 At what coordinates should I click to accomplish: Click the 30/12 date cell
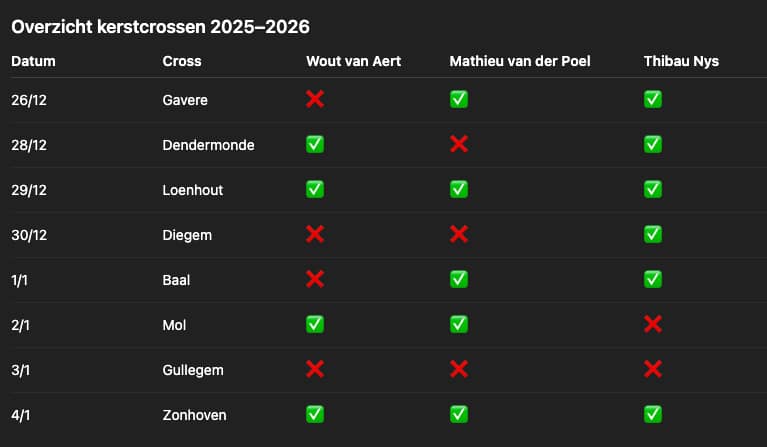click(29, 235)
